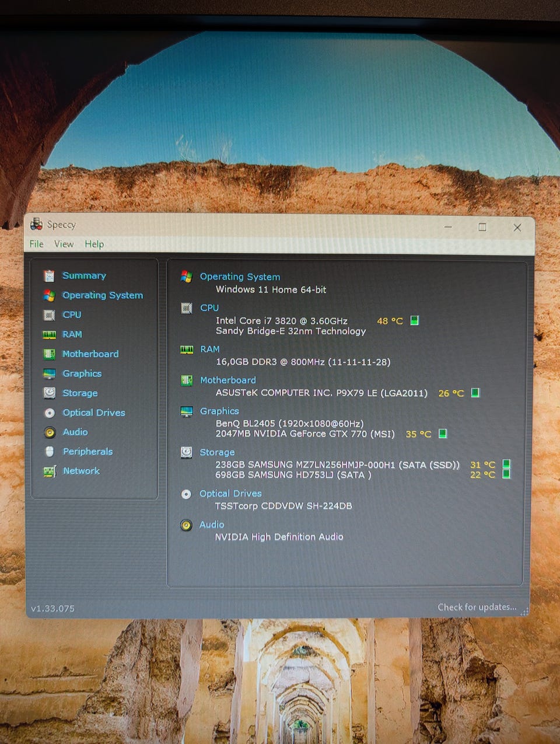The height and width of the screenshot is (744, 560).
Task: Click Check for updates link
Action: (477, 607)
